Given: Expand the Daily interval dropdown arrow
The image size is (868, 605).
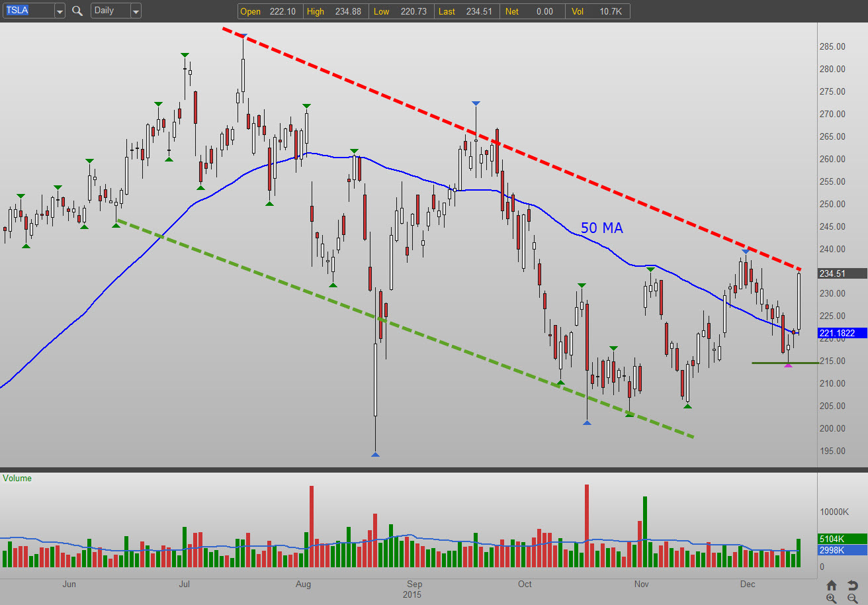Looking at the screenshot, I should (x=135, y=11).
